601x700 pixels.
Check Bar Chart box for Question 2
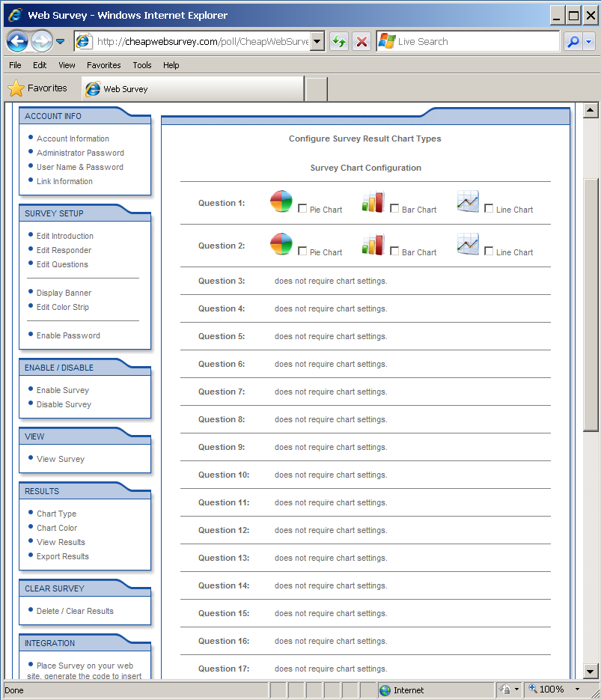(x=394, y=252)
